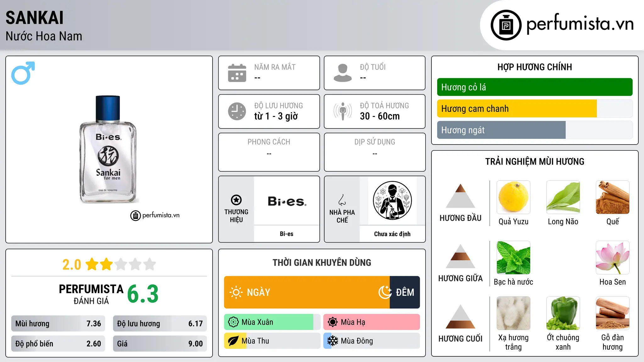Viewport: 644px width, 362px height.
Task: Click the NĂM RA MẮT label
Action: (275, 67)
